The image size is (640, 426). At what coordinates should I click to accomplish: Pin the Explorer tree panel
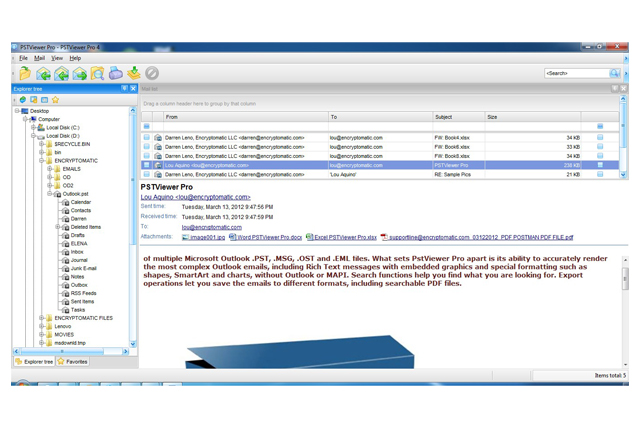[124, 89]
